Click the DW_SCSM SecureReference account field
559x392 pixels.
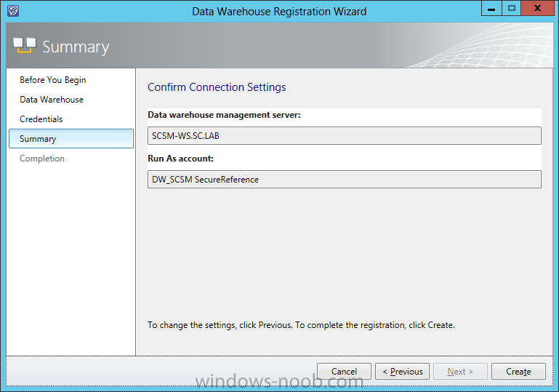[345, 179]
